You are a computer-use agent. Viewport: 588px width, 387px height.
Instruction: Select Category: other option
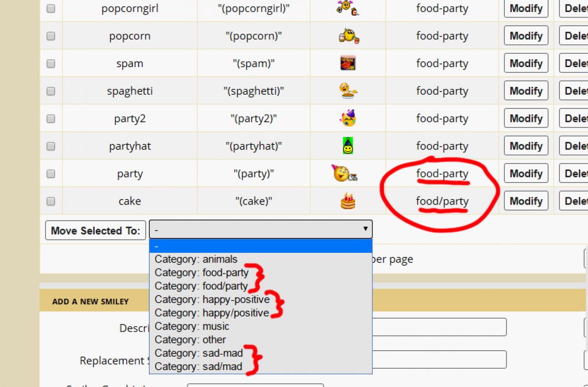(x=260, y=340)
